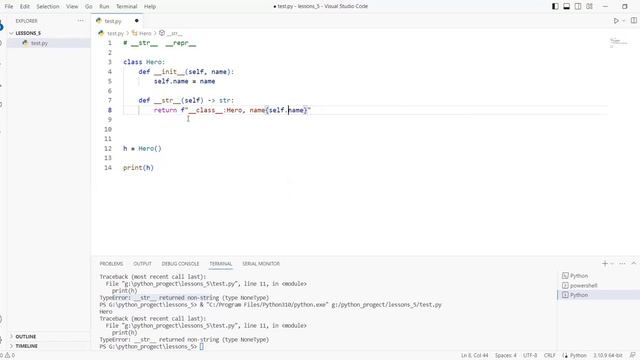Choose interpreter 3.10.9 64-bit
640x360 pixels.
pyautogui.click(x=608, y=356)
